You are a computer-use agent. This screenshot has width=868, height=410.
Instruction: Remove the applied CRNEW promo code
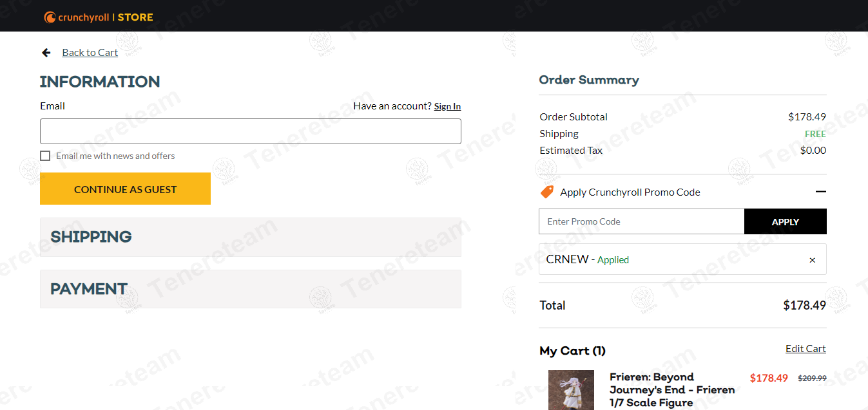coord(812,260)
